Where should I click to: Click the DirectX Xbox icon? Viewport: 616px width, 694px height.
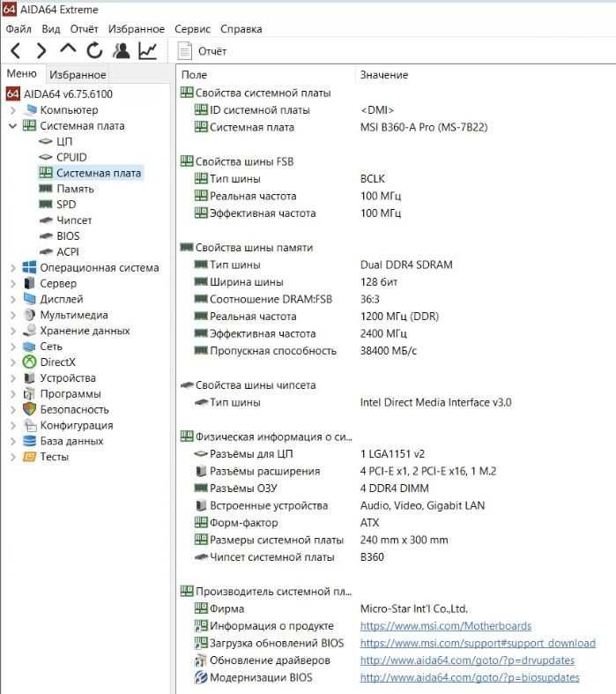pos(29,362)
